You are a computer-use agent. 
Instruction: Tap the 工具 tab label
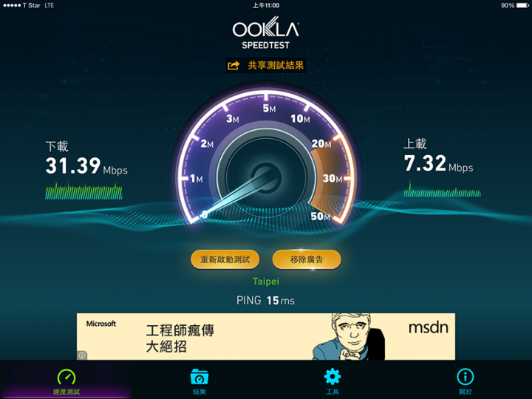(332, 392)
